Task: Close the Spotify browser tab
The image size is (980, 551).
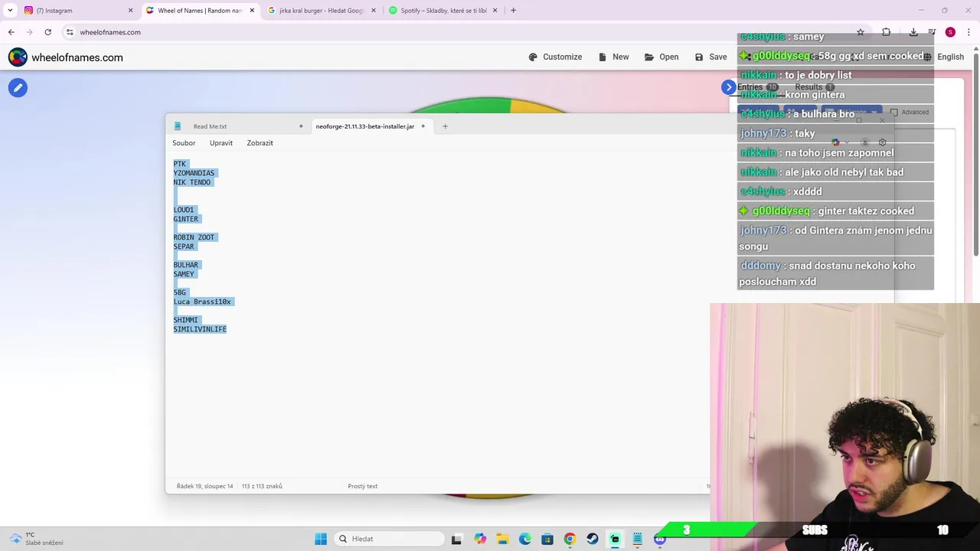Action: click(x=495, y=11)
